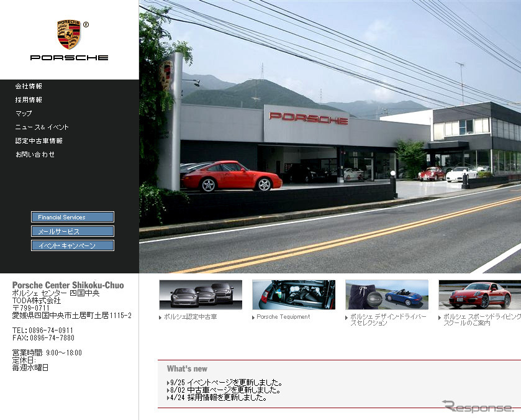
Task: Click the address line 愛媛県四国中央市土居町土居1115-2
Action: coord(72,316)
